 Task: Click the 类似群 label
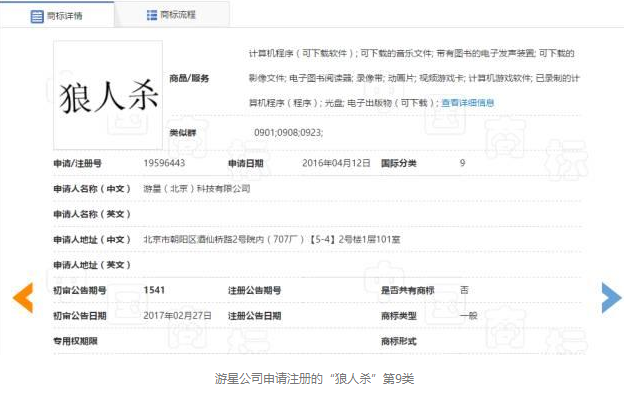(x=183, y=133)
